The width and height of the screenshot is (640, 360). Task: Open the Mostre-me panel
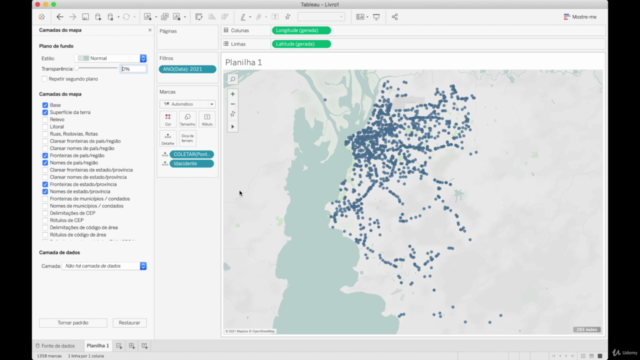tap(580, 17)
